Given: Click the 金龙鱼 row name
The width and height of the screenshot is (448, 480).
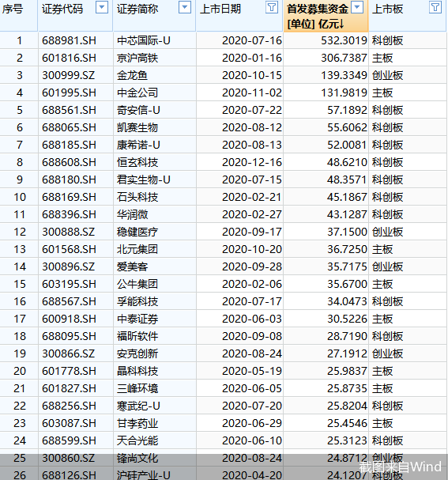Looking at the screenshot, I should [x=132, y=75].
